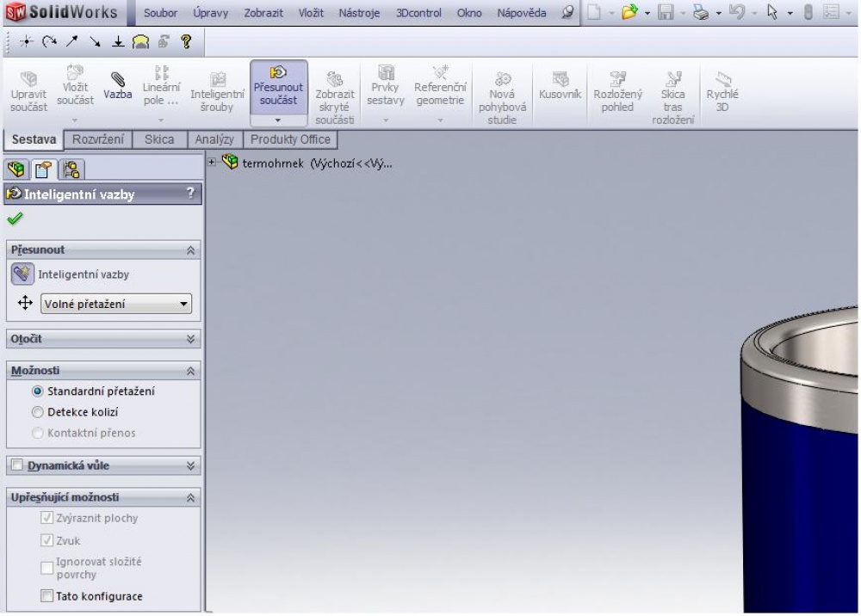Select the Vazba (mate) tool
861x616 pixels.
pos(117,85)
